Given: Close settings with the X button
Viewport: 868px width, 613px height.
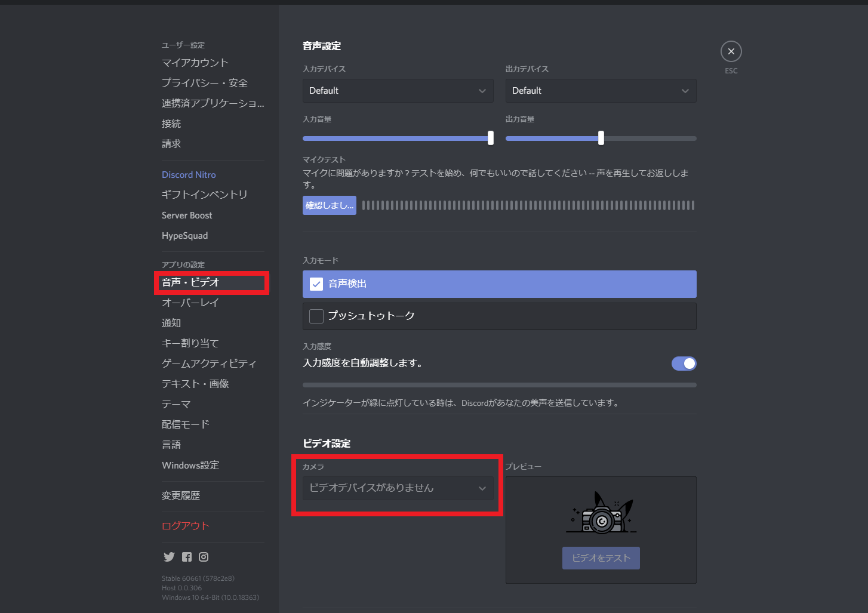Looking at the screenshot, I should click(x=731, y=51).
